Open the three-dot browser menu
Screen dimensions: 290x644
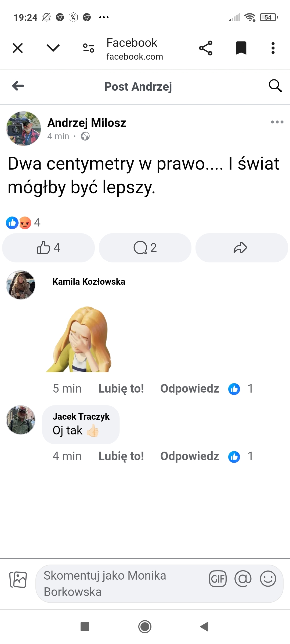pos(273,48)
